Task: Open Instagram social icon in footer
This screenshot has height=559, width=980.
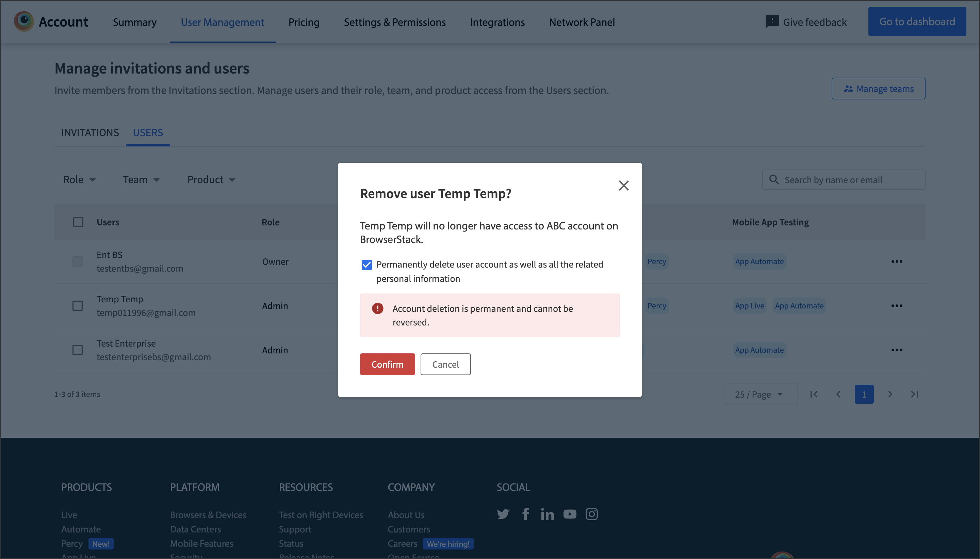Action: tap(592, 514)
